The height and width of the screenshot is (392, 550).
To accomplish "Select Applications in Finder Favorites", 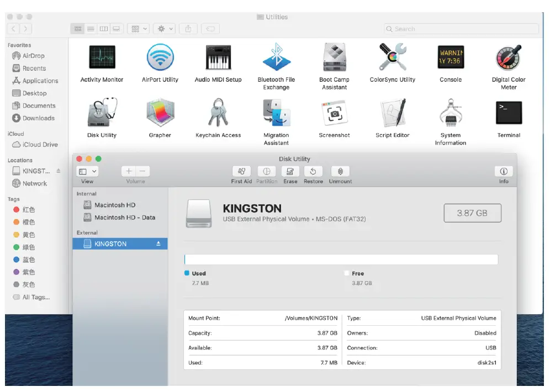I will (x=40, y=81).
